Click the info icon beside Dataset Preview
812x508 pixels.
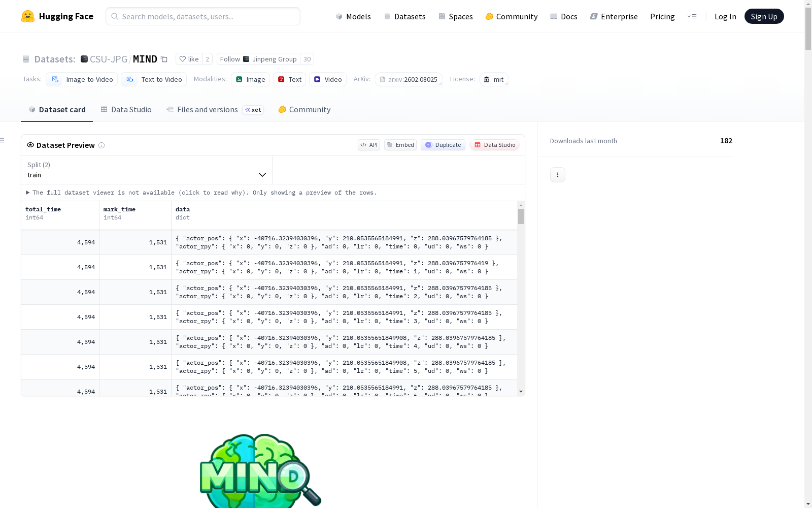click(101, 145)
